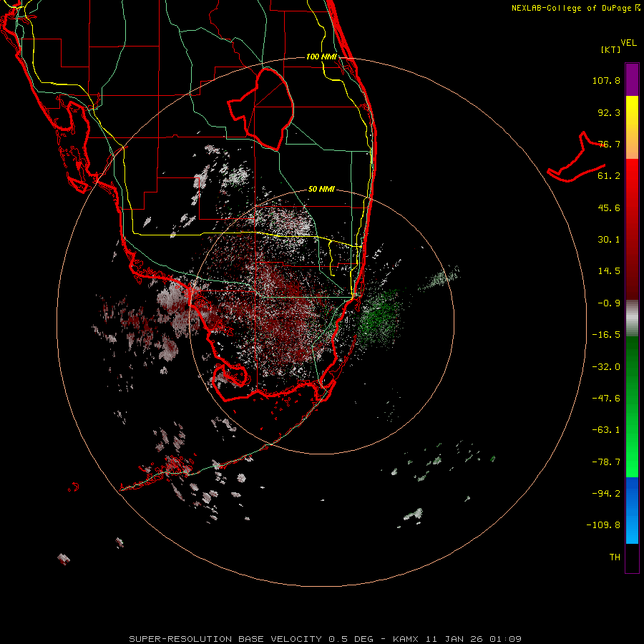Click the NEXLAB-College of DuPage credit text

575,8
